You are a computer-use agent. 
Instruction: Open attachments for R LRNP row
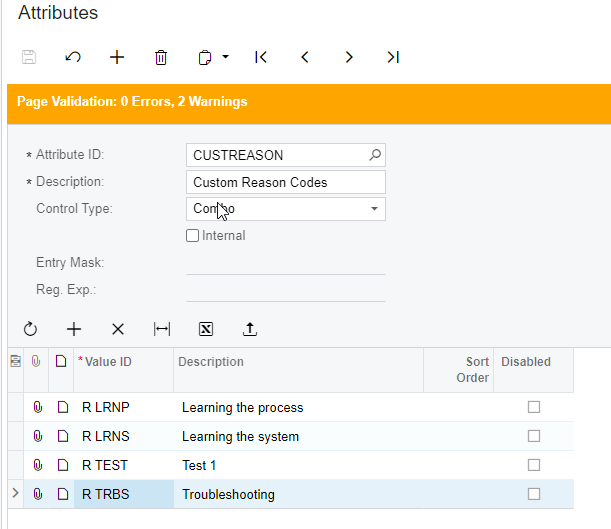tap(37, 407)
